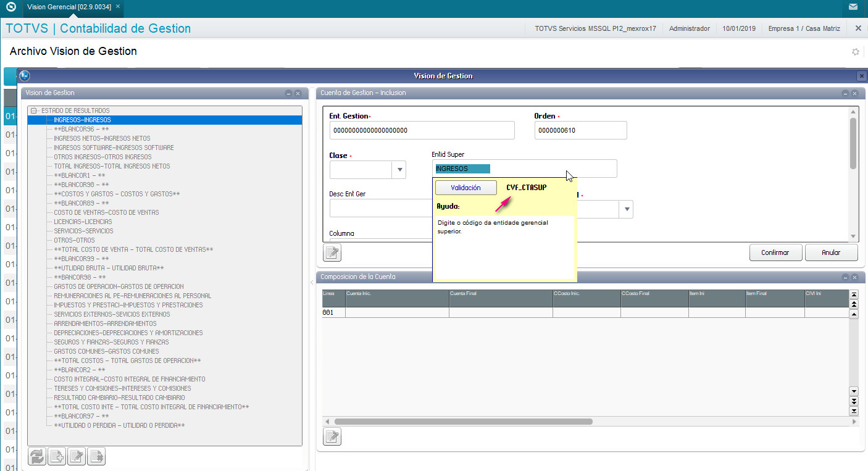Image resolution: width=868 pixels, height=471 pixels.
Task: Click the add new document icon under tree
Action: pyautogui.click(x=57, y=456)
